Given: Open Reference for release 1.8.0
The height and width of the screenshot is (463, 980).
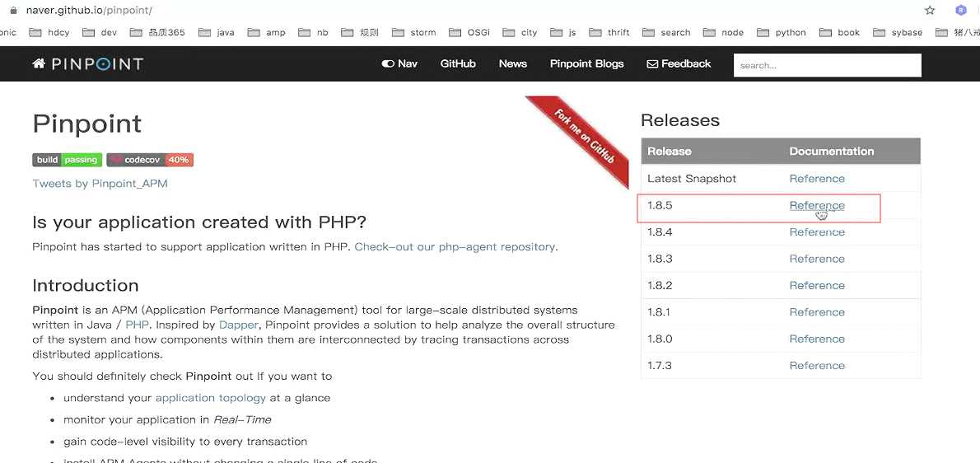Looking at the screenshot, I should 817,339.
